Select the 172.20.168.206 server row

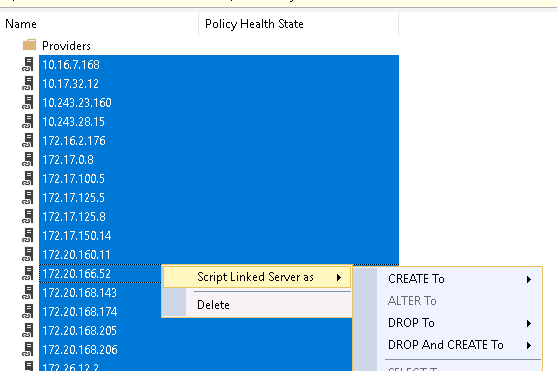[x=195, y=350]
